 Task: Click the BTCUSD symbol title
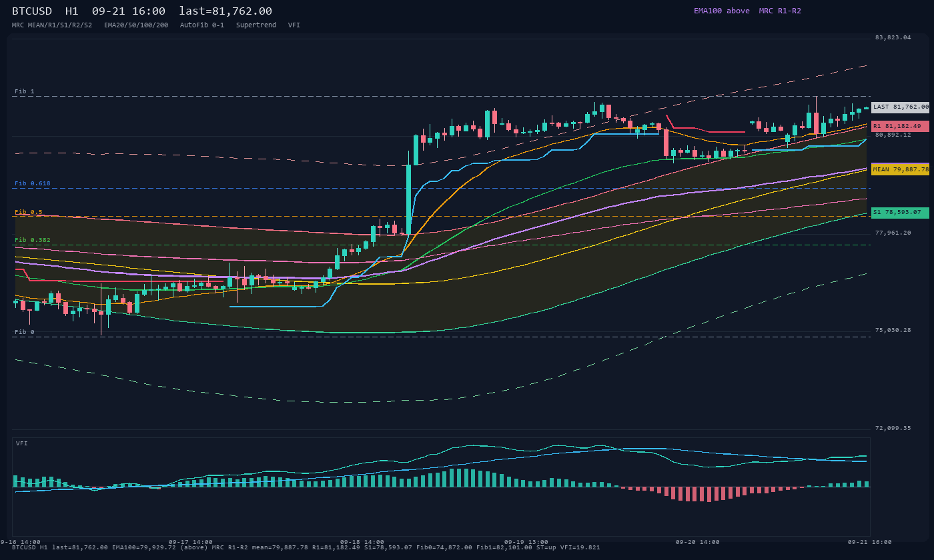[32, 11]
